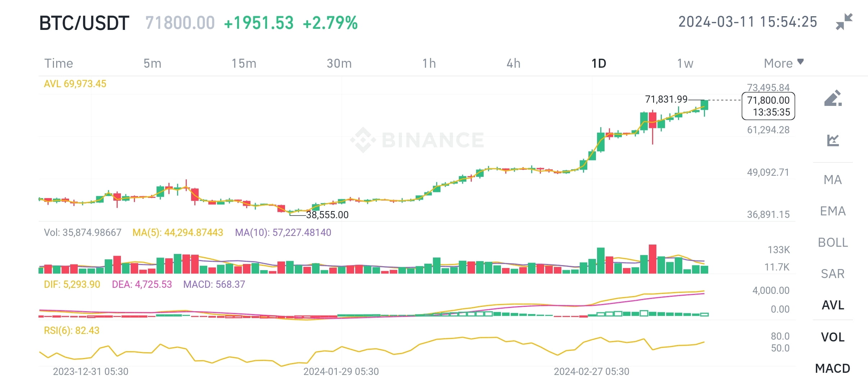Switch to the 1h timeframe tab
This screenshot has width=868, height=389.
429,63
